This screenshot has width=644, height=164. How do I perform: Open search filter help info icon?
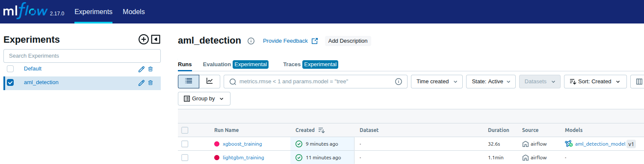(x=399, y=82)
